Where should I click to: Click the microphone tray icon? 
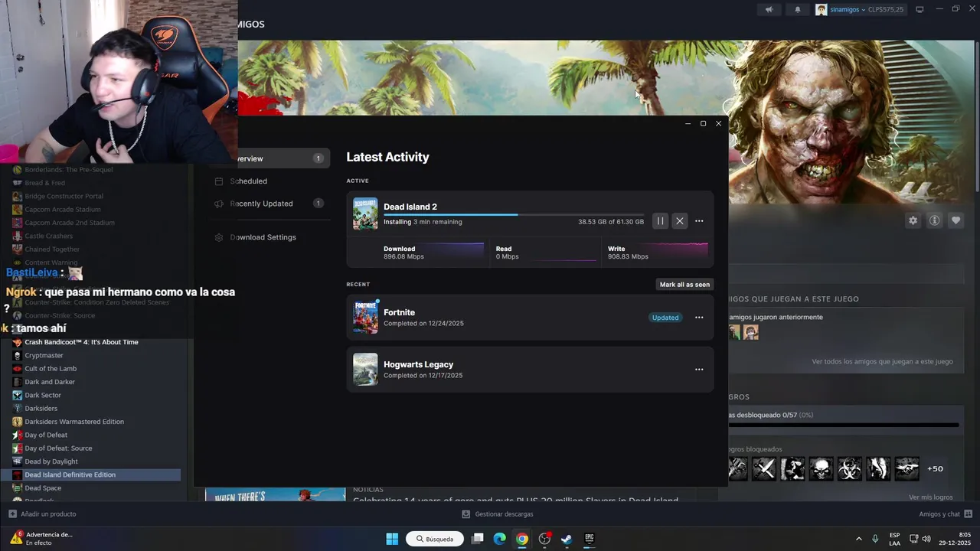point(875,539)
